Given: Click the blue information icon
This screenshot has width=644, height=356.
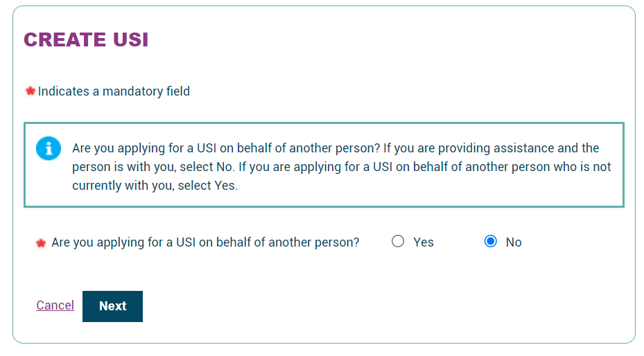Looking at the screenshot, I should 49,148.
